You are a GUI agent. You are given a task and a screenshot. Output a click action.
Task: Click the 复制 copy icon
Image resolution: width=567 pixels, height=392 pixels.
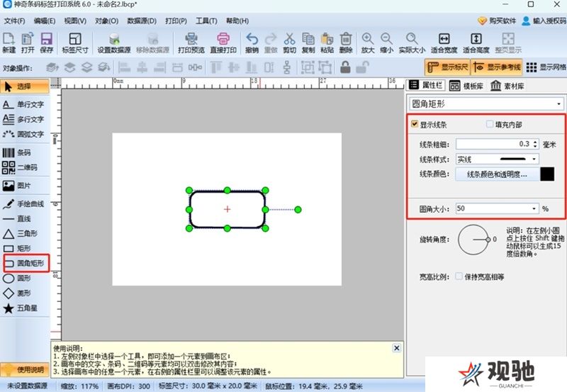coord(308,43)
